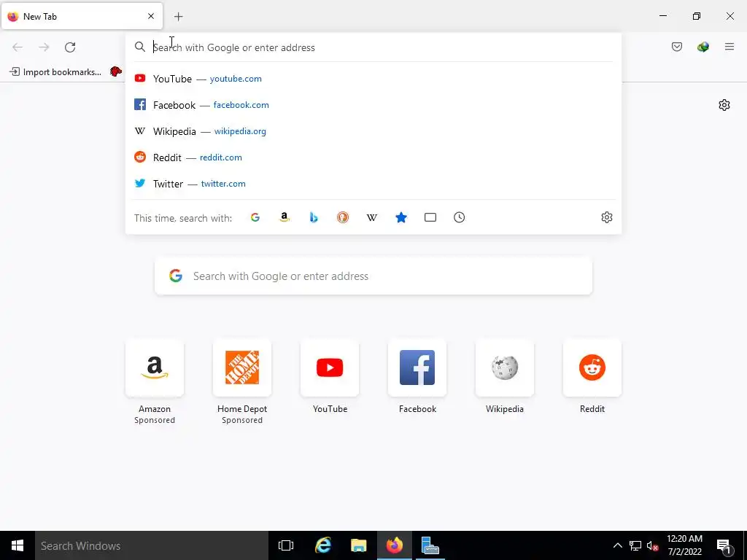Open the Action Center notifications icon
747x560 pixels.
coord(724,545)
